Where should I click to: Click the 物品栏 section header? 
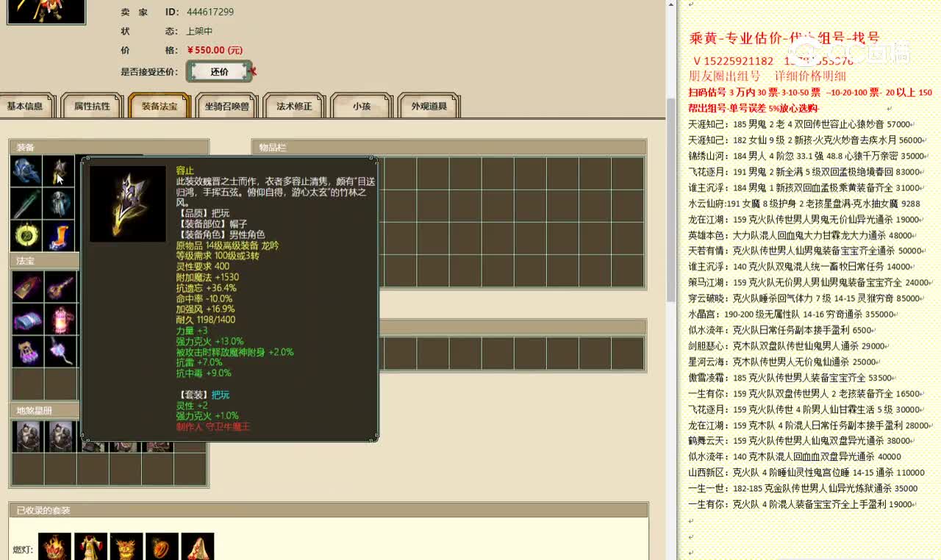(x=449, y=147)
